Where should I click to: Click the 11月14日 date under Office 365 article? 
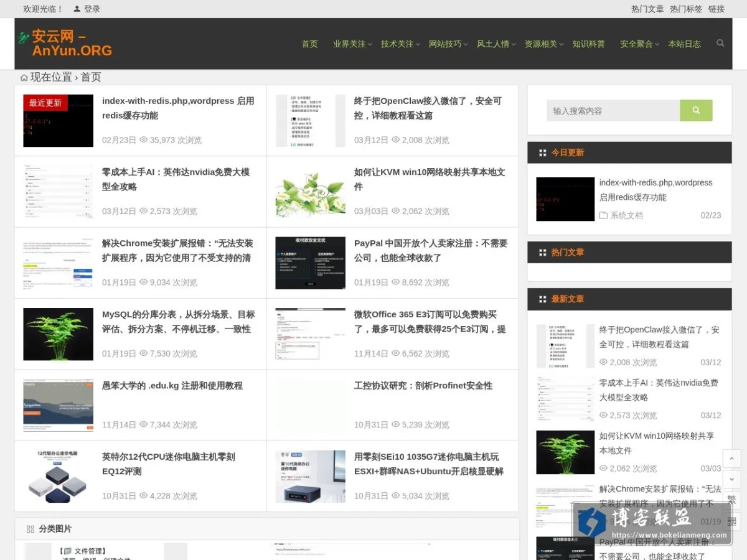coord(371,353)
